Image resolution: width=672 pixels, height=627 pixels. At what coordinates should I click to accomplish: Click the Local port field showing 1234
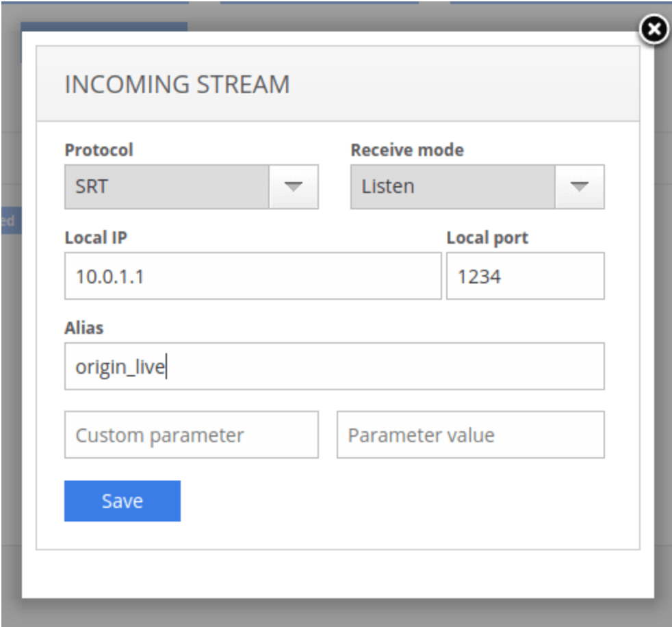pyautogui.click(x=525, y=276)
